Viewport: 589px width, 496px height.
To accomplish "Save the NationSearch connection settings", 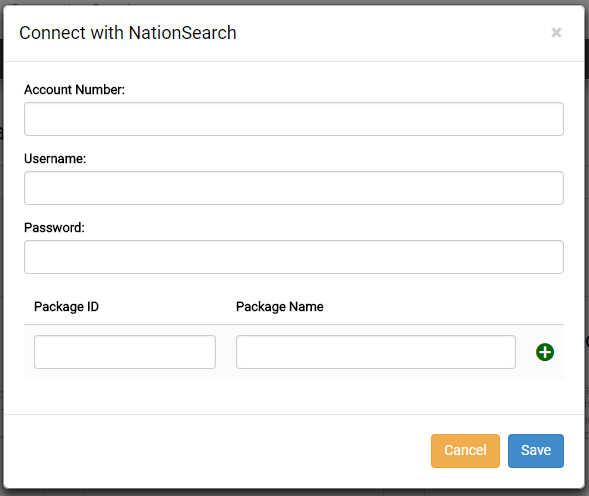I will [x=536, y=451].
